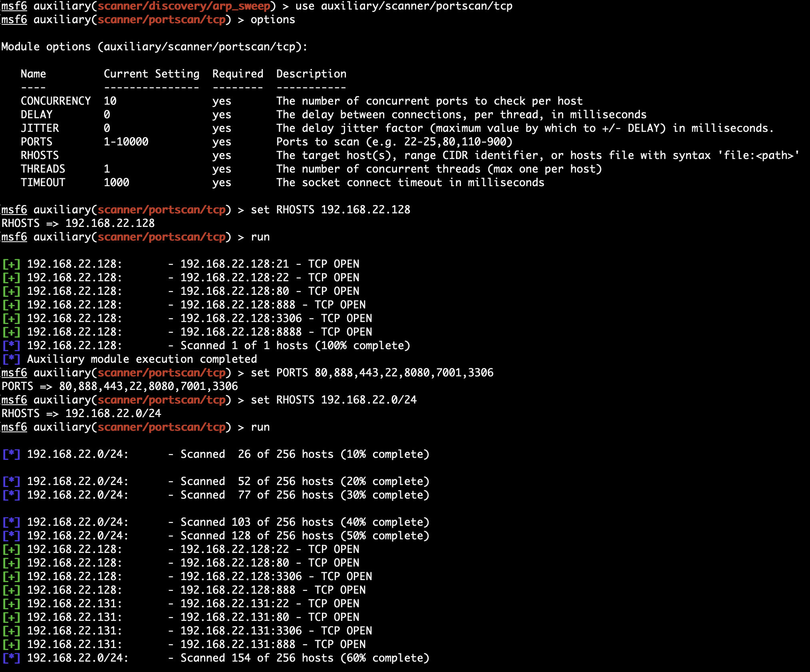Click the [+] marker beside 192.168.22.131:22
810x672 pixels.
tap(11, 604)
